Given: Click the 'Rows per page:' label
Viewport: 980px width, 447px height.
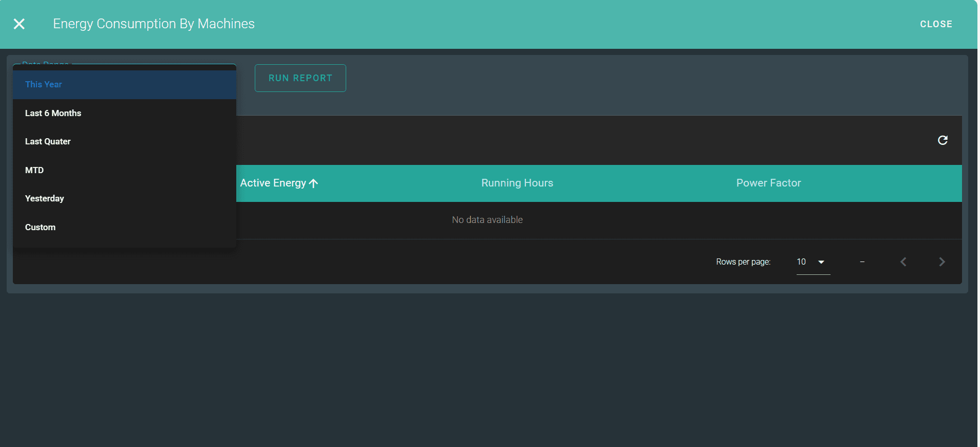Looking at the screenshot, I should (743, 262).
